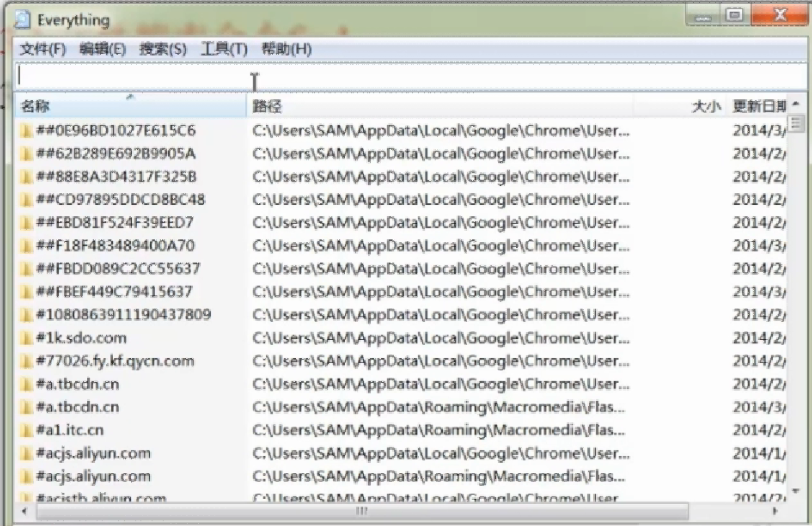Click the horizontal scrollbar left arrow
812x526 pixels.
(x=24, y=511)
